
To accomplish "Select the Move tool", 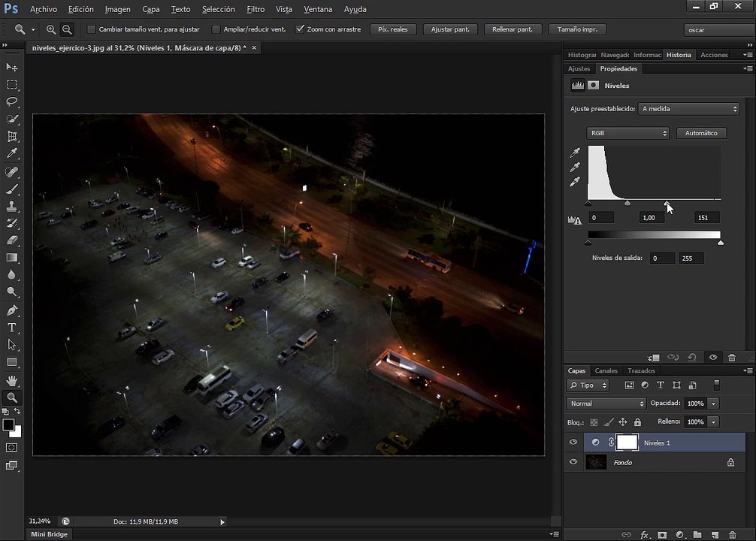I will click(11, 67).
